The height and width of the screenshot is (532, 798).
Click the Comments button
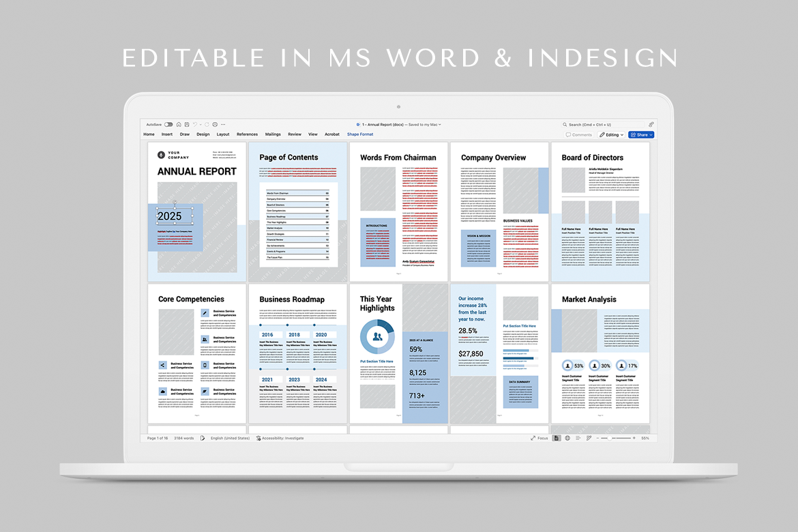pyautogui.click(x=580, y=135)
